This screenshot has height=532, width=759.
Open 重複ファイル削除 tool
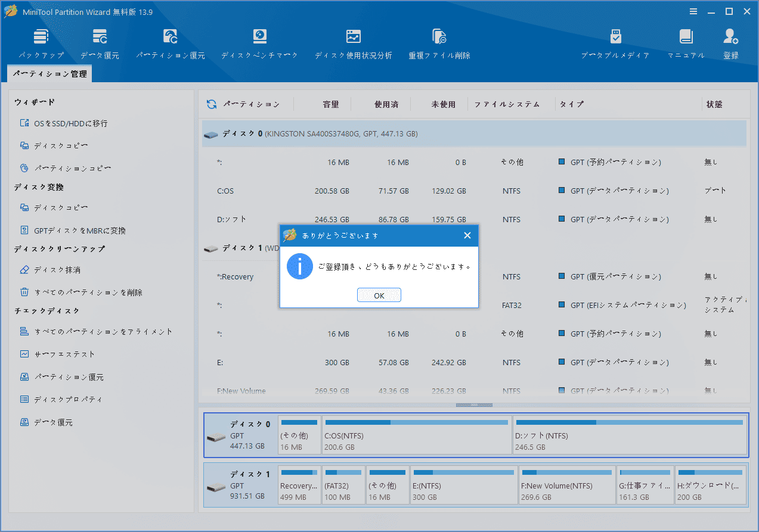coord(439,44)
